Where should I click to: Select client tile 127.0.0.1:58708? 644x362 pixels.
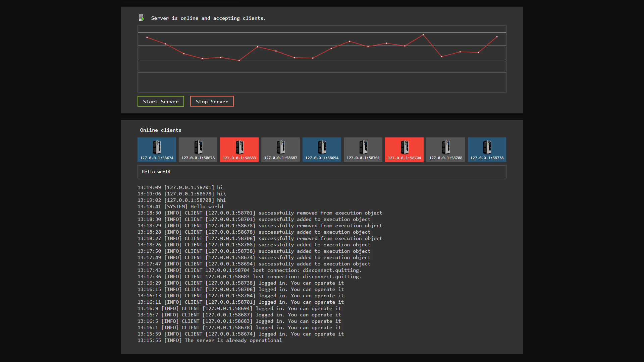click(445, 150)
